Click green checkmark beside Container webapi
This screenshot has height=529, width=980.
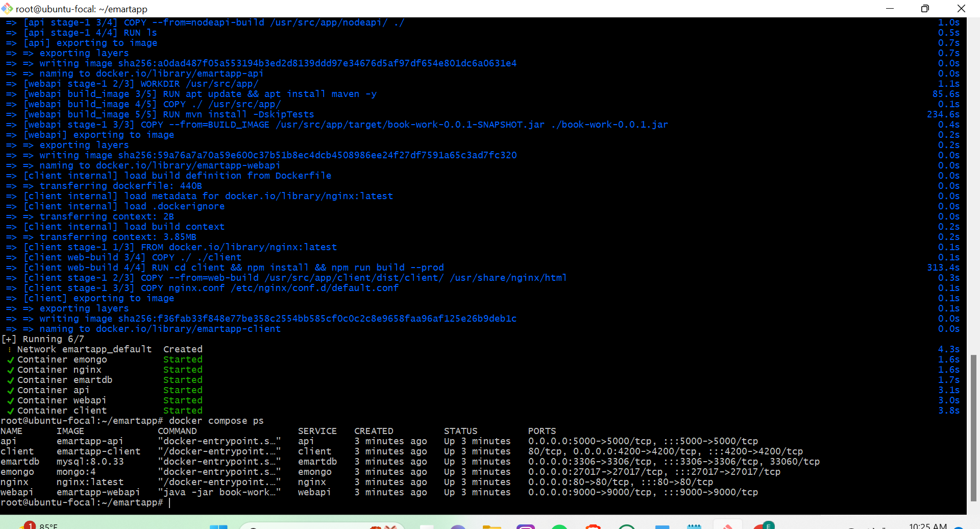[10, 401]
